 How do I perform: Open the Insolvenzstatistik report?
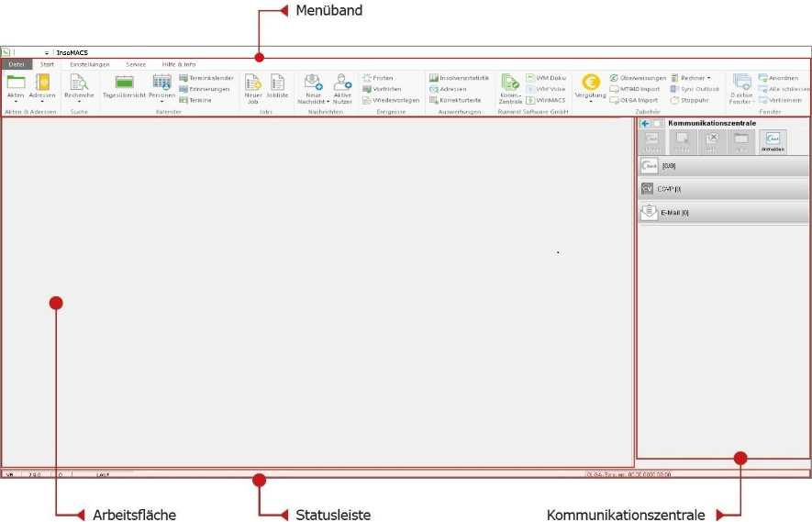459,78
